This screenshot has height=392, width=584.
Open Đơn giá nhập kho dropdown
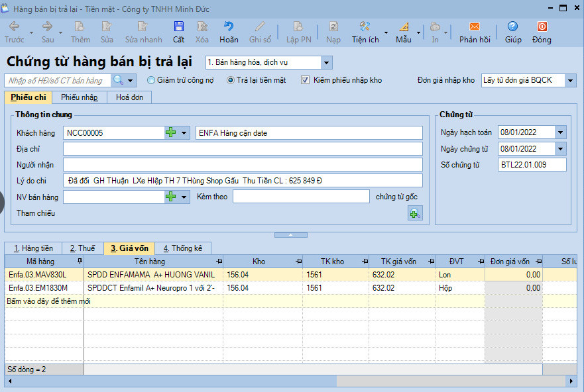click(570, 80)
